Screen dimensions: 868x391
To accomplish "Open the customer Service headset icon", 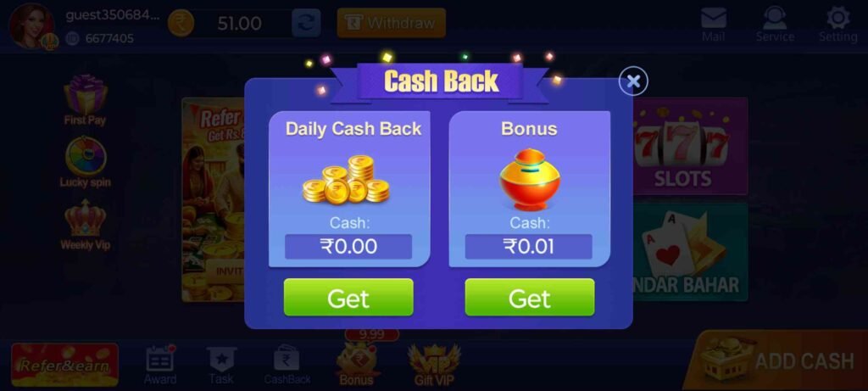I will 775,25.
